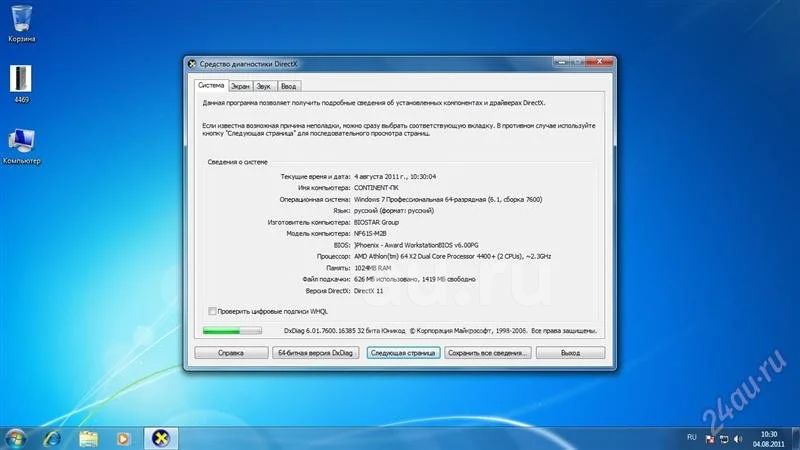
Task: Open the 4469 desktop icon
Action: (x=21, y=84)
